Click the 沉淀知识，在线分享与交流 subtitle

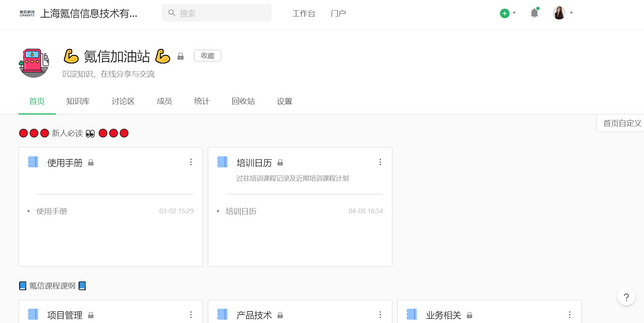[x=108, y=74]
